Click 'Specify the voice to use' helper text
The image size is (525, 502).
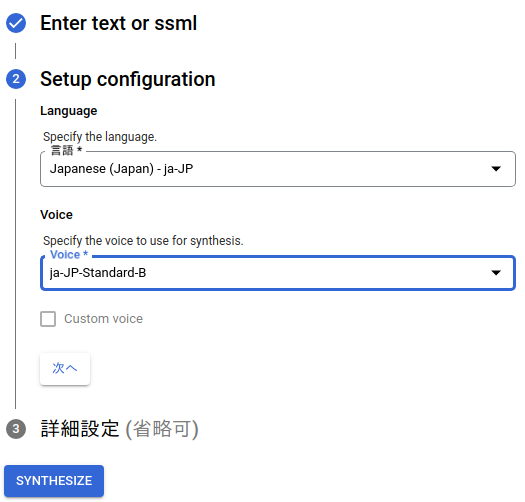point(143,241)
